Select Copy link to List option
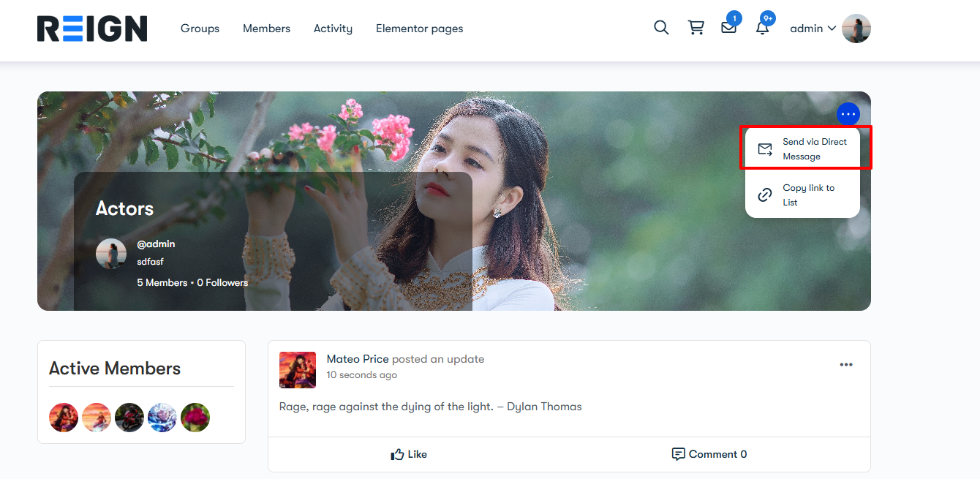 803,195
